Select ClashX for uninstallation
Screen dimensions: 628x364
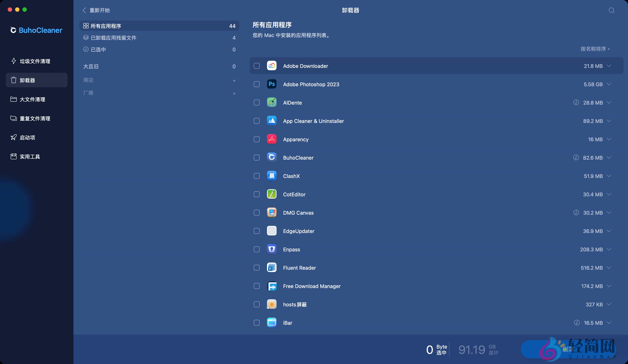click(x=257, y=176)
